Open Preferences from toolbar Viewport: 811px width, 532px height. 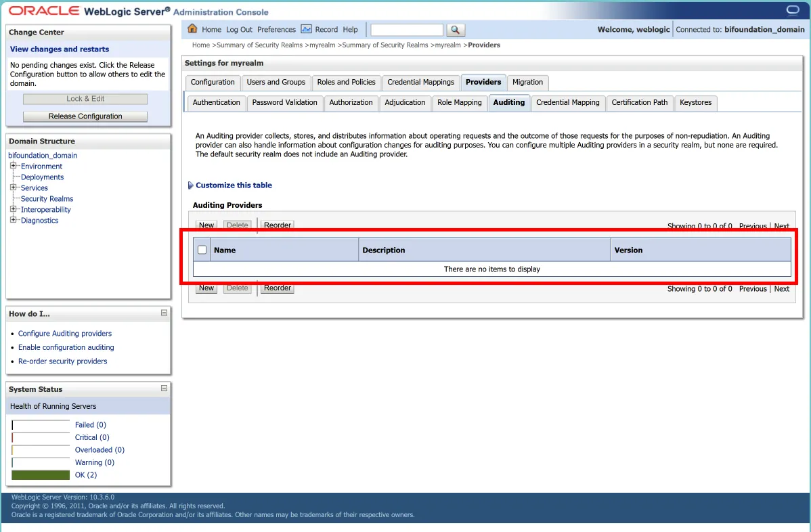click(276, 30)
